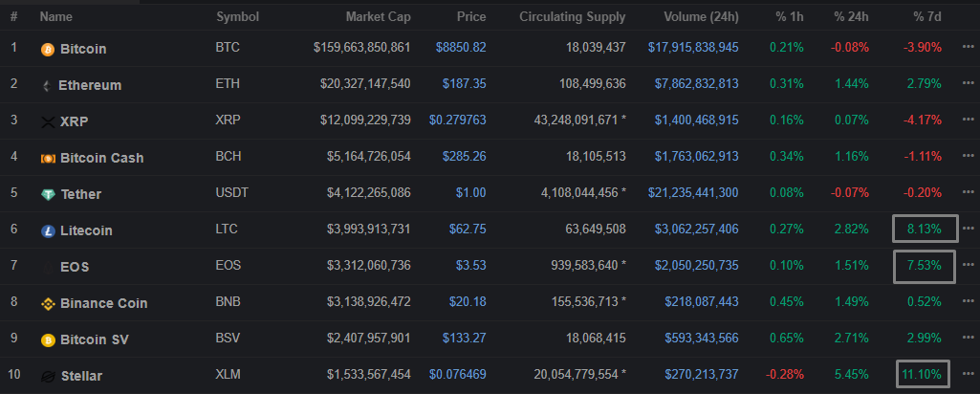The width and height of the screenshot is (980, 394).
Task: Sort table by % 7d column header
Action: 926,17
